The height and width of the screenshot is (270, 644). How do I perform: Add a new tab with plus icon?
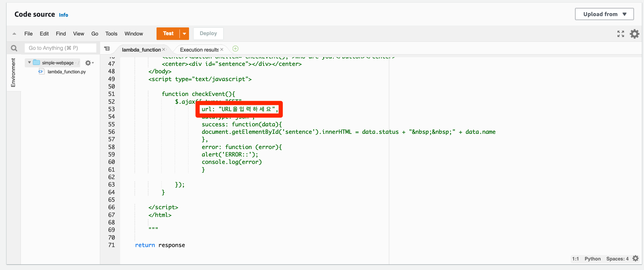pos(235,49)
